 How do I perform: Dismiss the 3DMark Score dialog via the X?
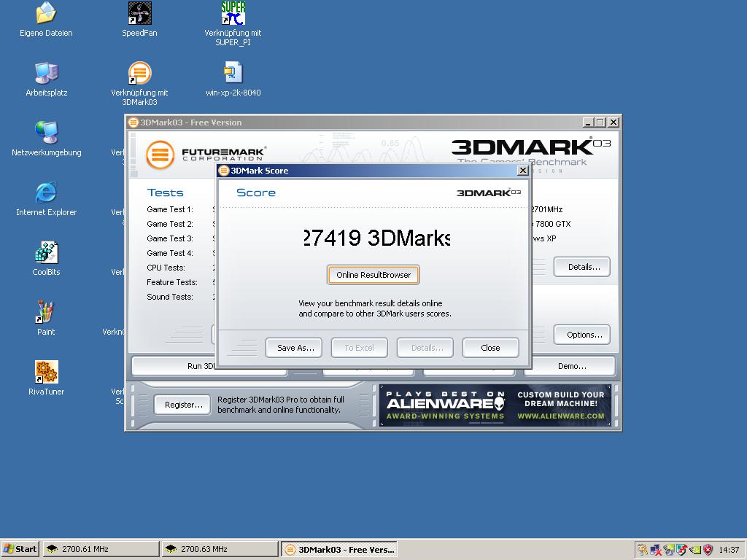[522, 171]
